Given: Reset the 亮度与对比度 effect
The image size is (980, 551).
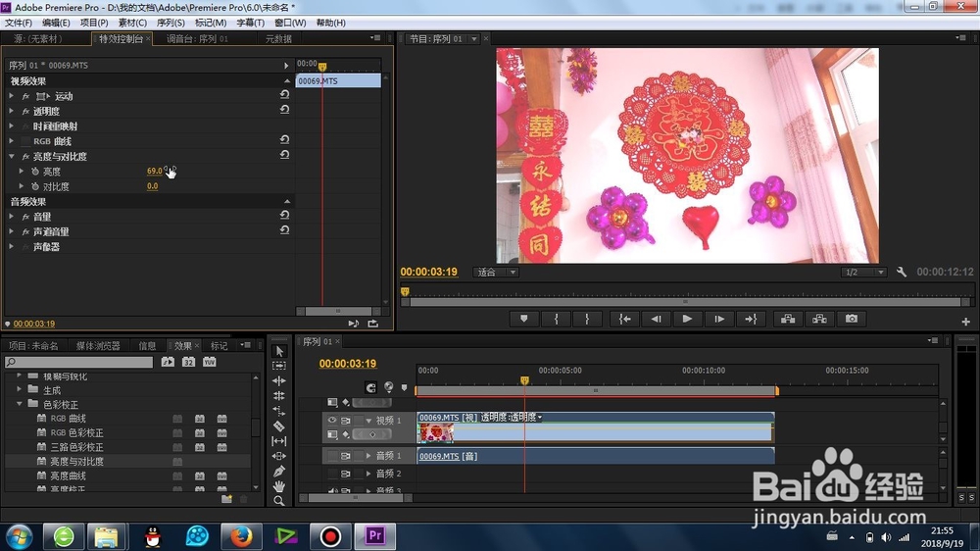Looking at the screenshot, I should point(284,155).
